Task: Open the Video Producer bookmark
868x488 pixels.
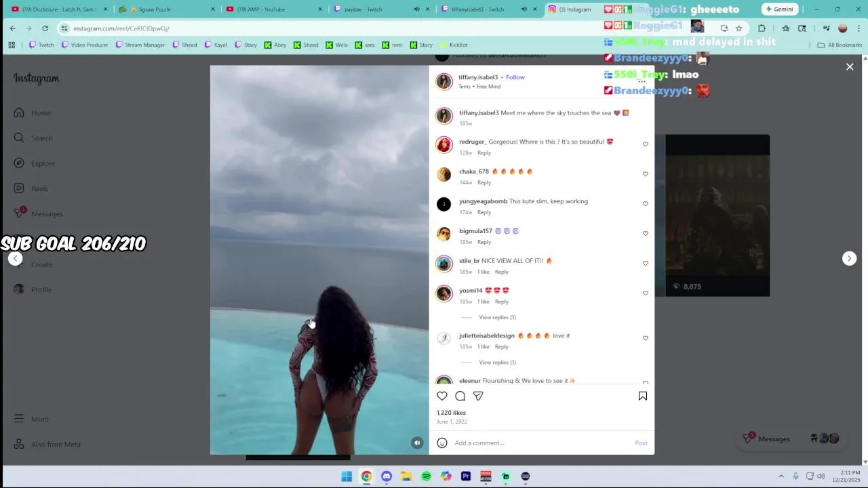Action: point(85,45)
